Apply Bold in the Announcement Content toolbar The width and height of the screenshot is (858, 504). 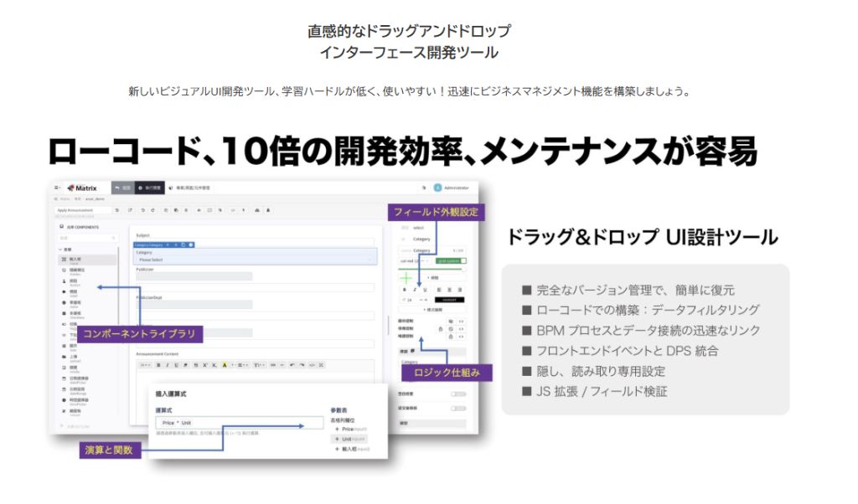(158, 365)
